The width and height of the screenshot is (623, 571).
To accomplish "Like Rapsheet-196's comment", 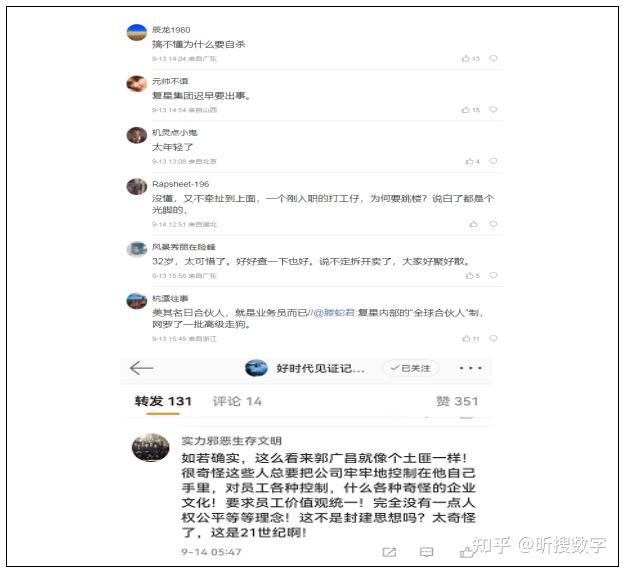I will click(473, 224).
